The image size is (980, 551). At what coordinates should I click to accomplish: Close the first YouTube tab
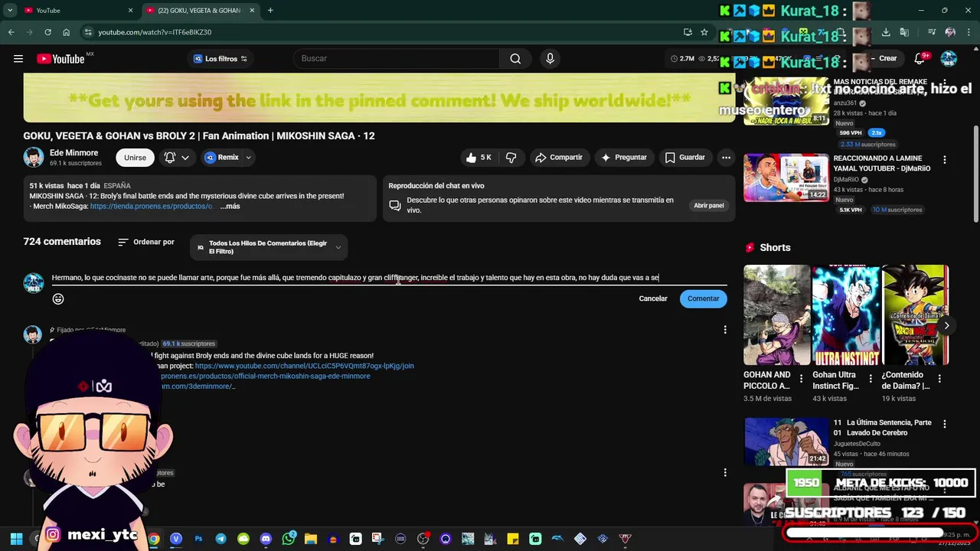point(130,10)
